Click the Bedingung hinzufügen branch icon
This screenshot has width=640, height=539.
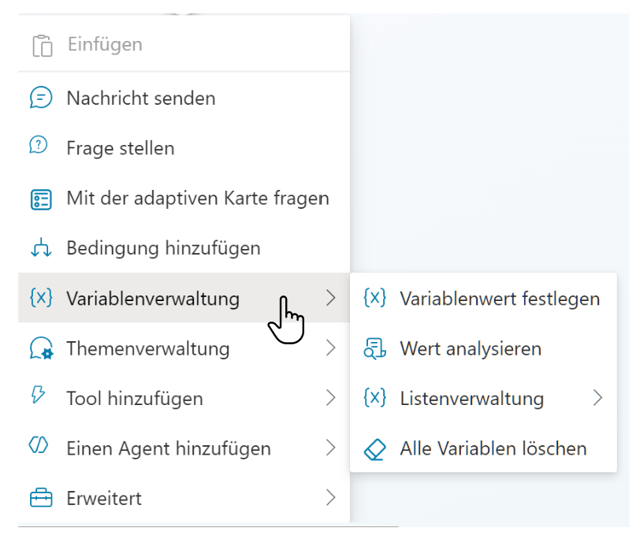point(41,248)
